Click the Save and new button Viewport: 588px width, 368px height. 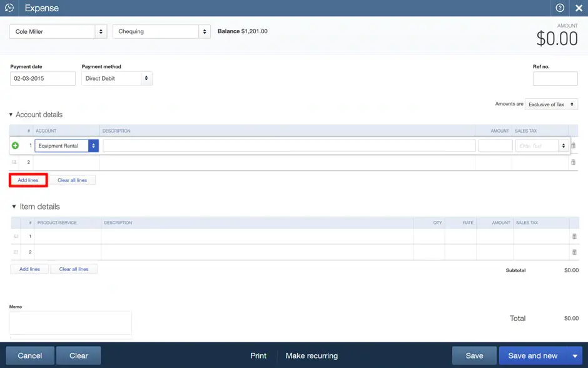(x=533, y=355)
